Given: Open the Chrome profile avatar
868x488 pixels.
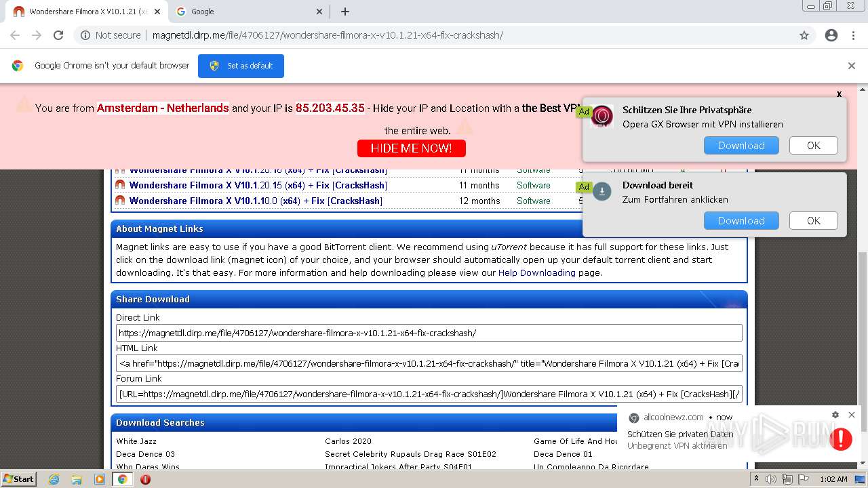Looking at the screenshot, I should (x=831, y=35).
